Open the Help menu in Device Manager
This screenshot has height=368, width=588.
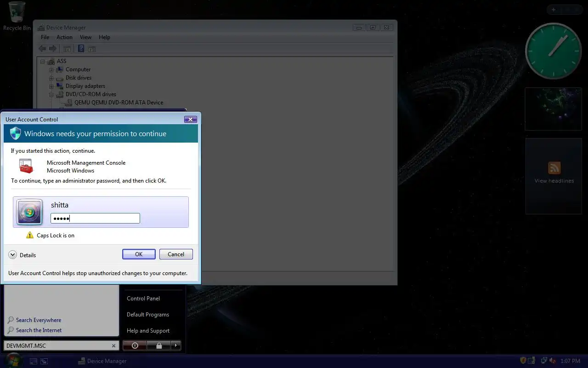[104, 37]
